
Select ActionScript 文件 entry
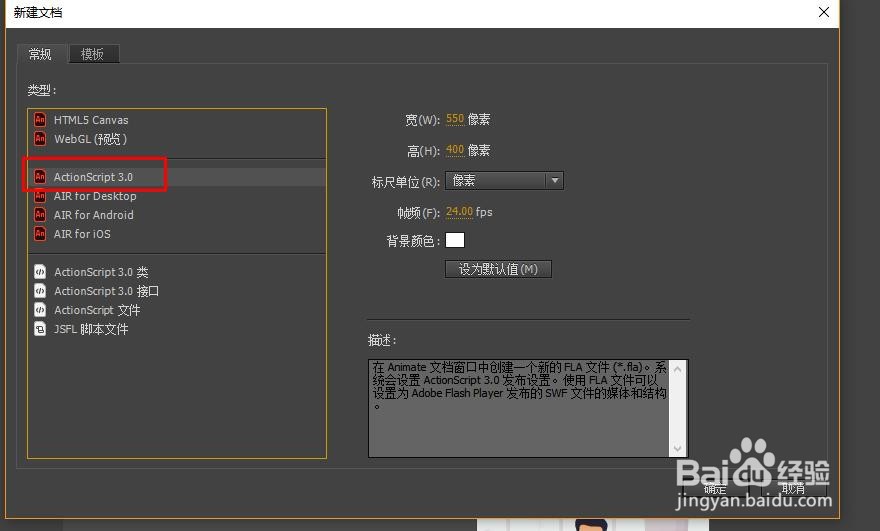click(177, 310)
